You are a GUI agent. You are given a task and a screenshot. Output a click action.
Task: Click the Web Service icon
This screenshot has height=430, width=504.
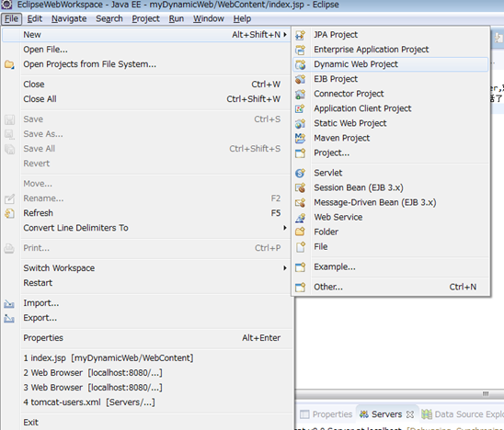tap(300, 218)
